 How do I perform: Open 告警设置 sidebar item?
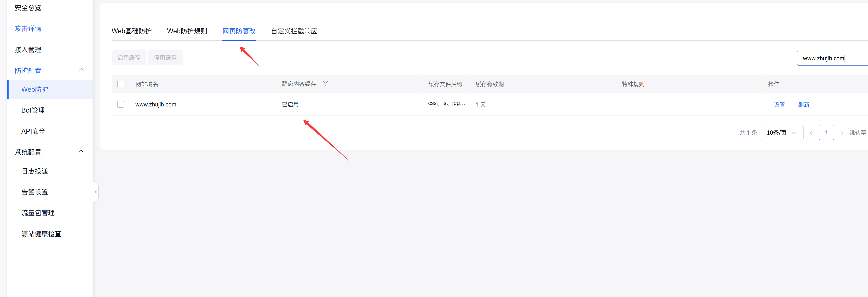(35, 192)
